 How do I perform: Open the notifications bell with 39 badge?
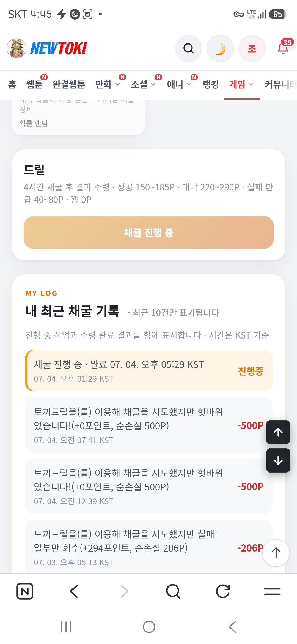click(284, 47)
